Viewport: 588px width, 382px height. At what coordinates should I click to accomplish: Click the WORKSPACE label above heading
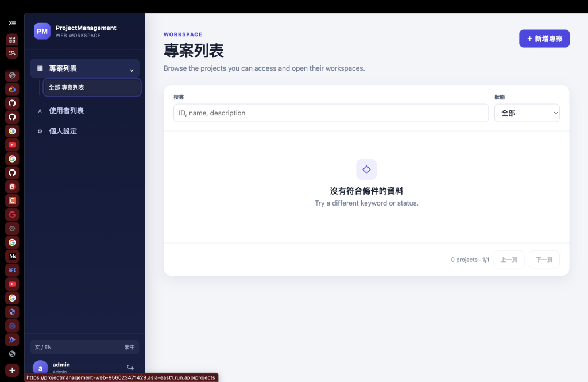coord(183,34)
